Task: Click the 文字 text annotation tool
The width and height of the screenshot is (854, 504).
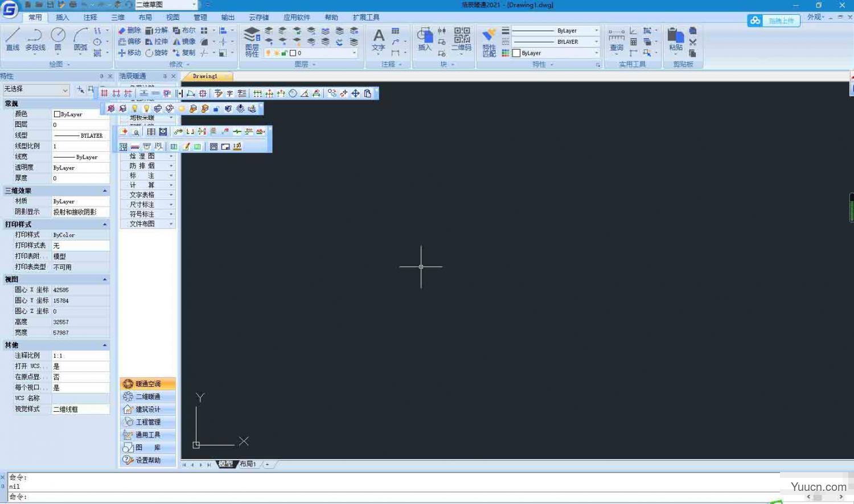Action: [379, 40]
